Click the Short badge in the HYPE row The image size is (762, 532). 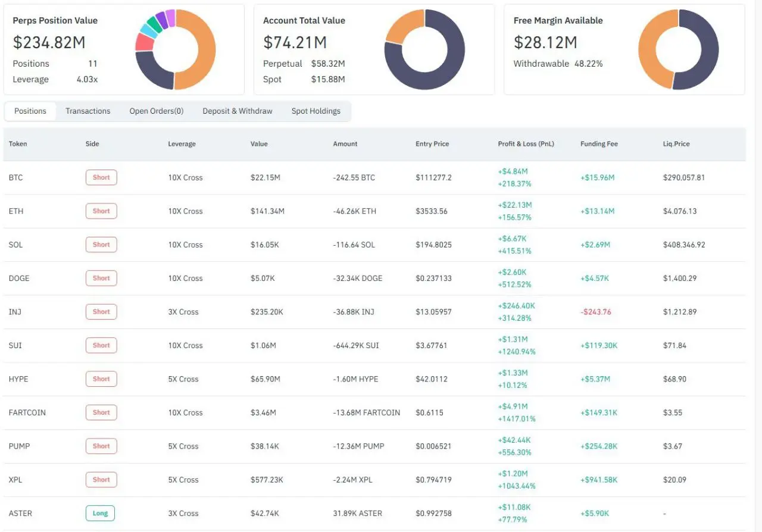click(101, 378)
